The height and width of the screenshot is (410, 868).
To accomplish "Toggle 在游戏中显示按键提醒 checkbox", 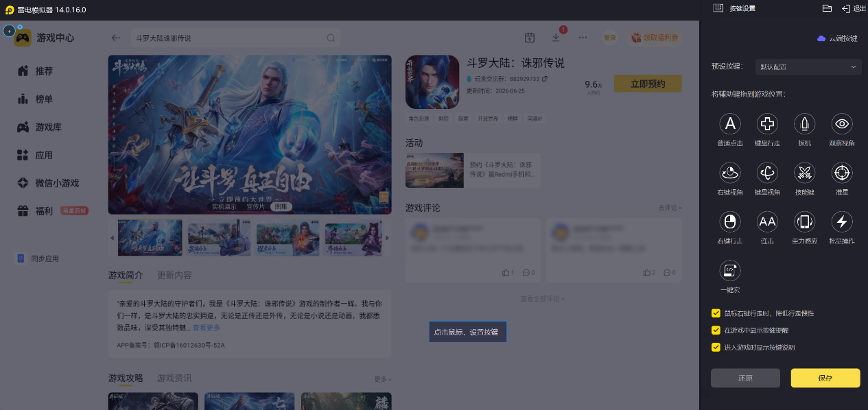I will 716,330.
